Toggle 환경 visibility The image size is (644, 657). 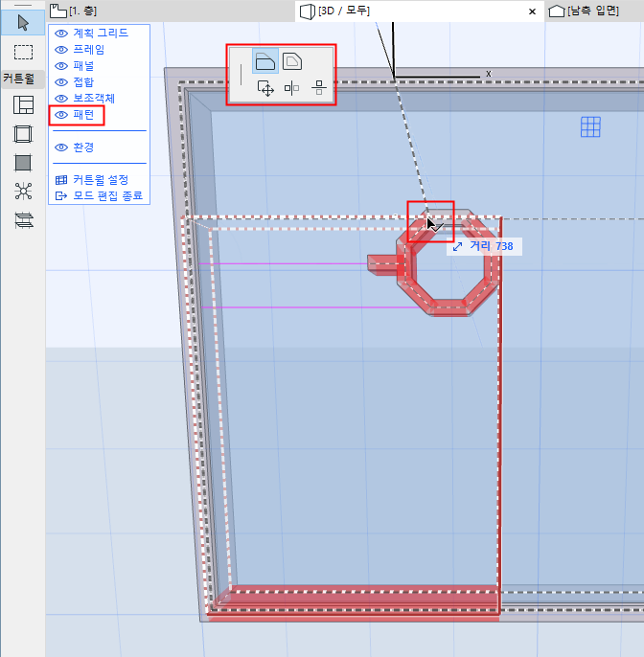tap(61, 147)
